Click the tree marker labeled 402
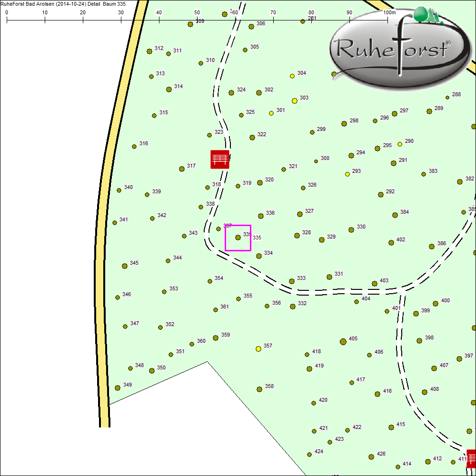This screenshot has width=476, height=476. coord(391,242)
